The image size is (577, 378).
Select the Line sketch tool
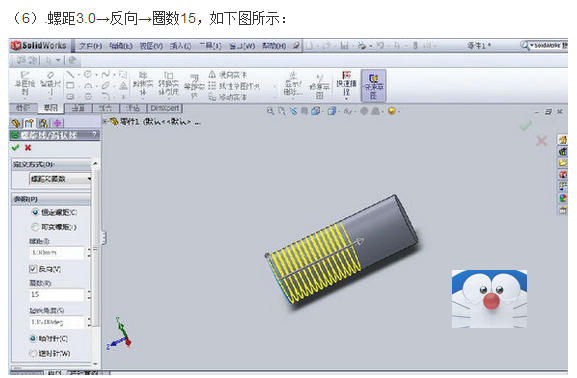point(70,75)
